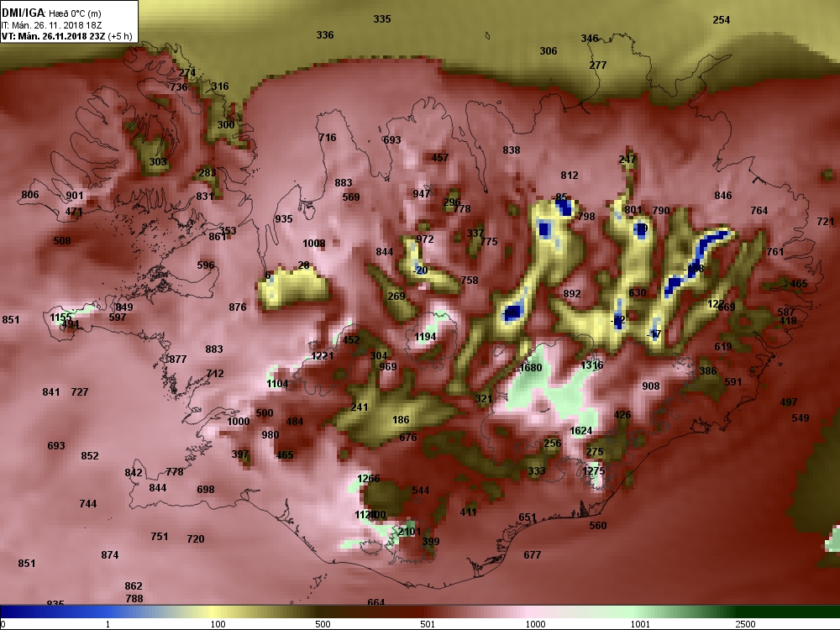The image size is (840, 630).
Task: Click the 560 map value
Action: [x=598, y=526]
